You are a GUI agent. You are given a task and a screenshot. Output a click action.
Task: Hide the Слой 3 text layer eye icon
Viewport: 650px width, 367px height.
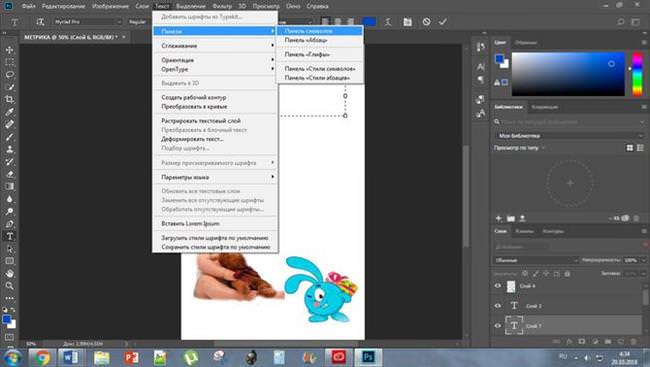coord(497,306)
